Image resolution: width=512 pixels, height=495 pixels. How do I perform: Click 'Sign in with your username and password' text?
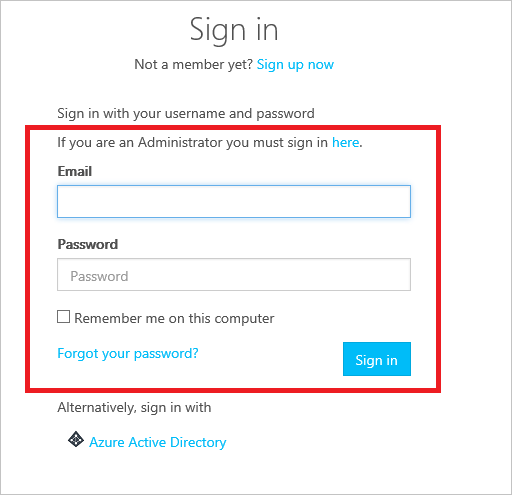tap(186, 114)
